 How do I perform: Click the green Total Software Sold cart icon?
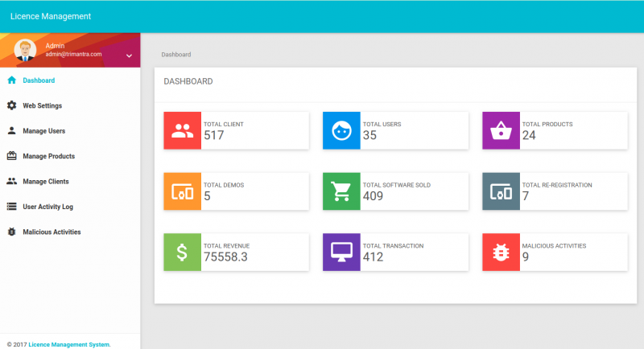pyautogui.click(x=341, y=191)
